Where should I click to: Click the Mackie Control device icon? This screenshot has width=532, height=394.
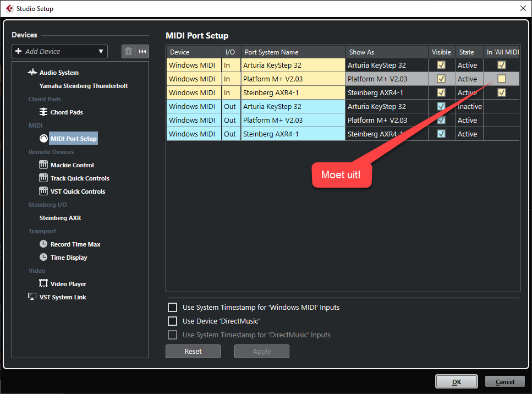(x=43, y=165)
